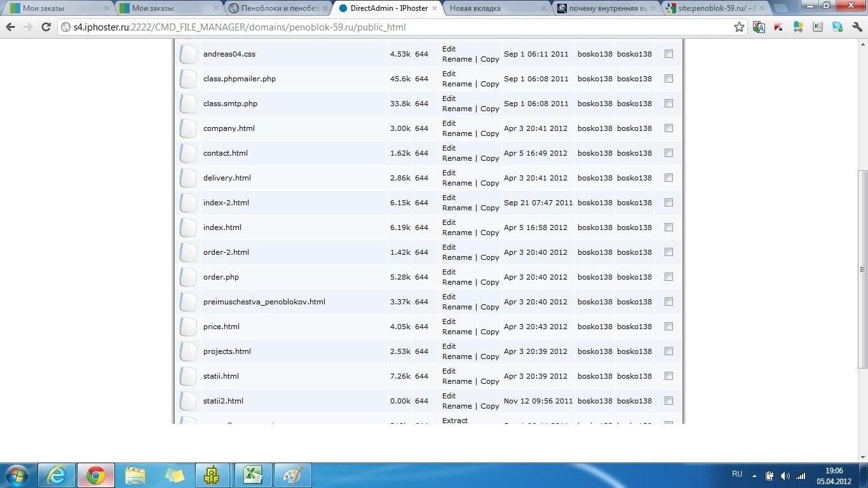The width and height of the screenshot is (868, 488).
Task: Click the browser forward arrow
Action: tap(28, 27)
